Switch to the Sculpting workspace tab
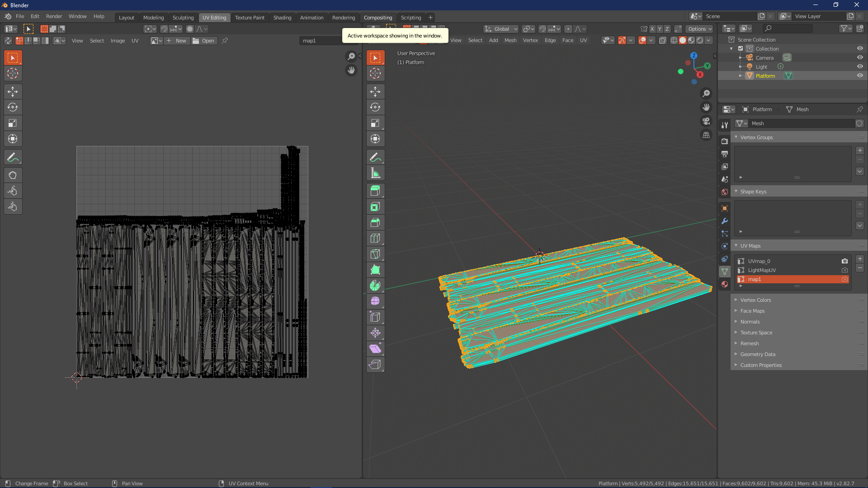 coord(183,18)
